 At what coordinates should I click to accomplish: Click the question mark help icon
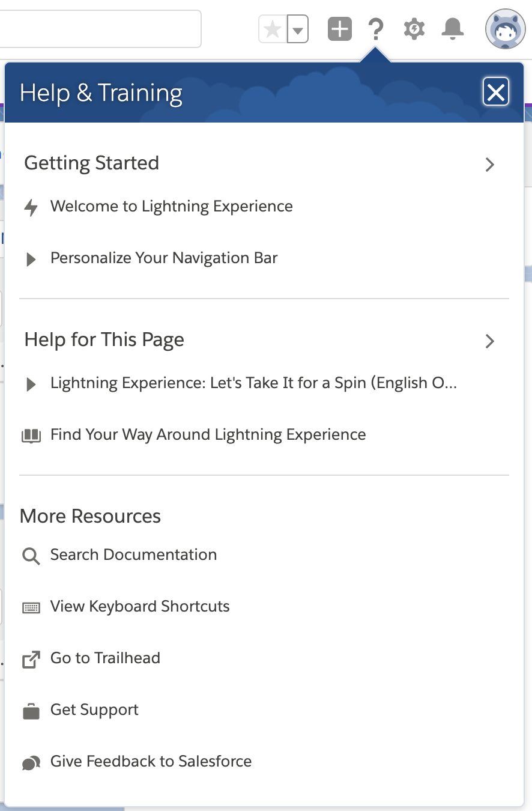pyautogui.click(x=376, y=29)
